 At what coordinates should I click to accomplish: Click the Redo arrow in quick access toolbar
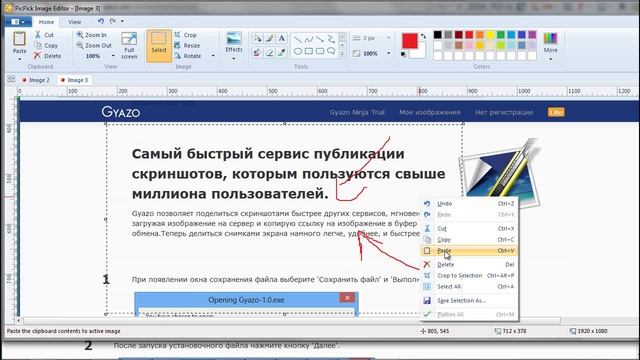click(113, 21)
